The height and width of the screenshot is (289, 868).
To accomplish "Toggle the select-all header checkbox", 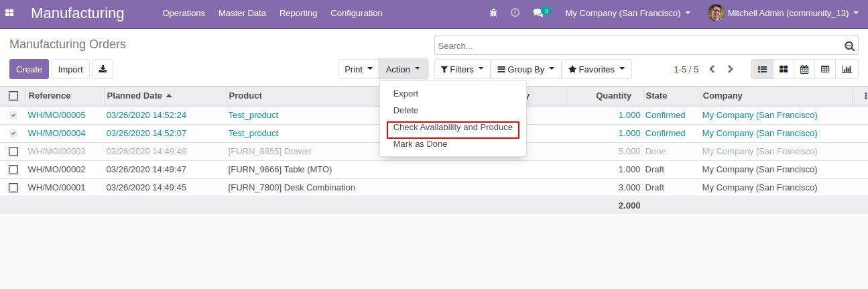I will pyautogui.click(x=13, y=96).
